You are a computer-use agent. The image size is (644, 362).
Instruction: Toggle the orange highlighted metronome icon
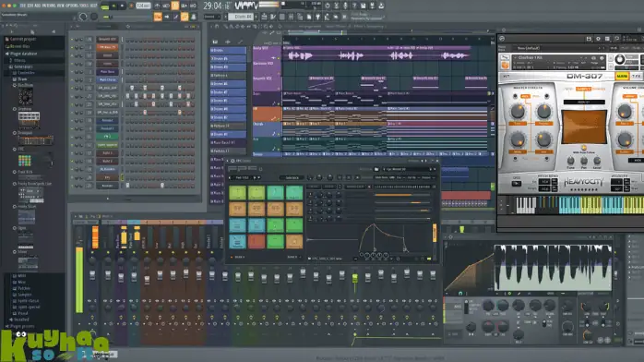click(x=175, y=6)
